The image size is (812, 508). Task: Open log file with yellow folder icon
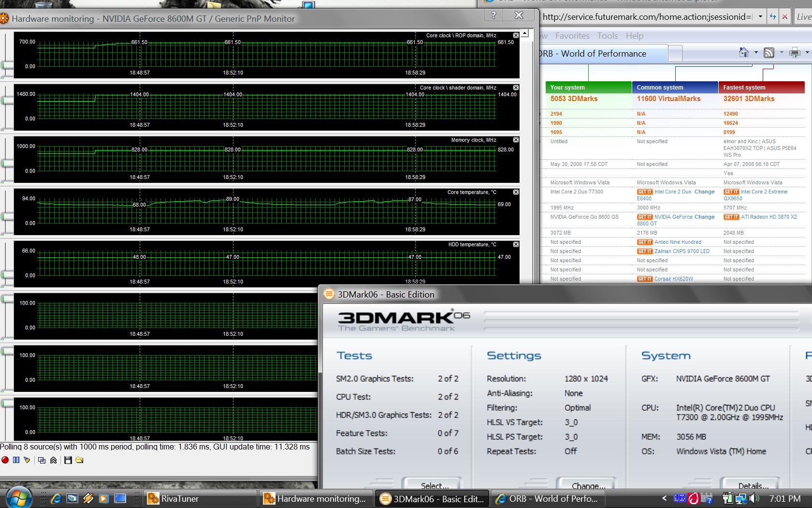pos(79,460)
